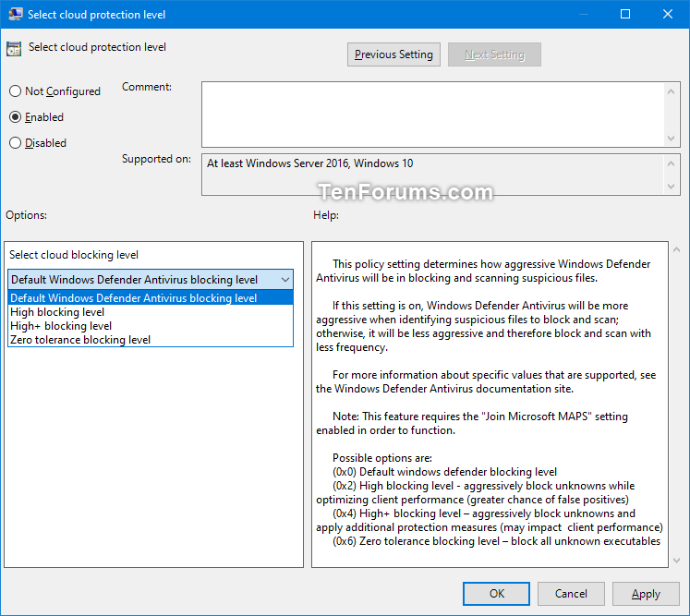The width and height of the screenshot is (690, 616).
Task: Click the Apply button
Action: click(646, 594)
